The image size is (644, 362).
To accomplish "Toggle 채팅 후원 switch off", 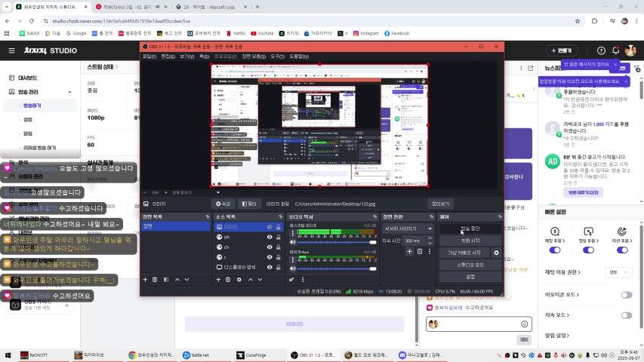I will click(555, 250).
